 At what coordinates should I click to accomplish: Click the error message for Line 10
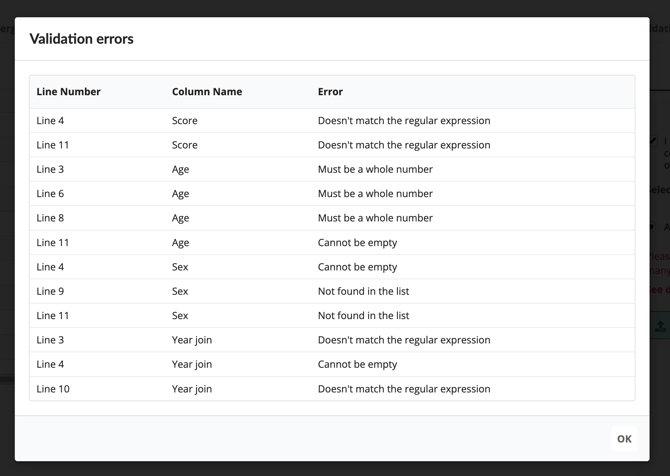[x=404, y=389]
